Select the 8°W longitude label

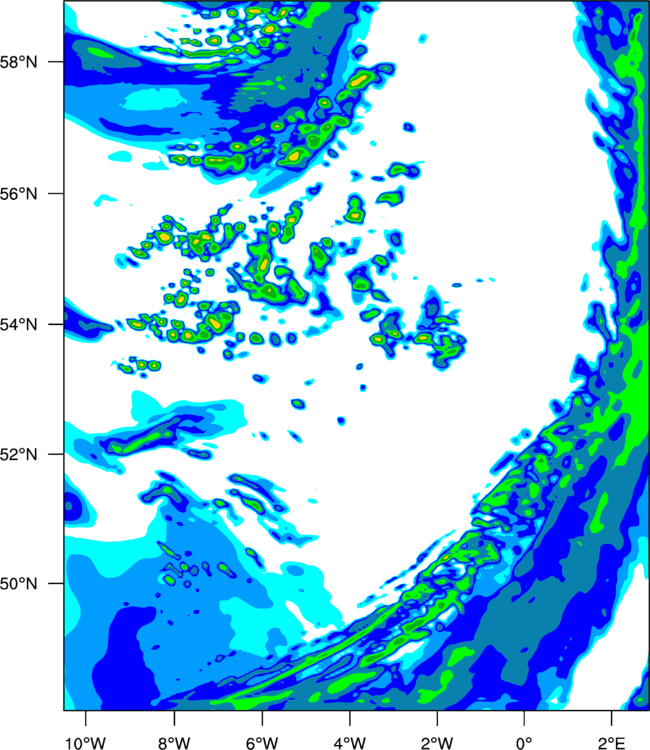pos(174,742)
